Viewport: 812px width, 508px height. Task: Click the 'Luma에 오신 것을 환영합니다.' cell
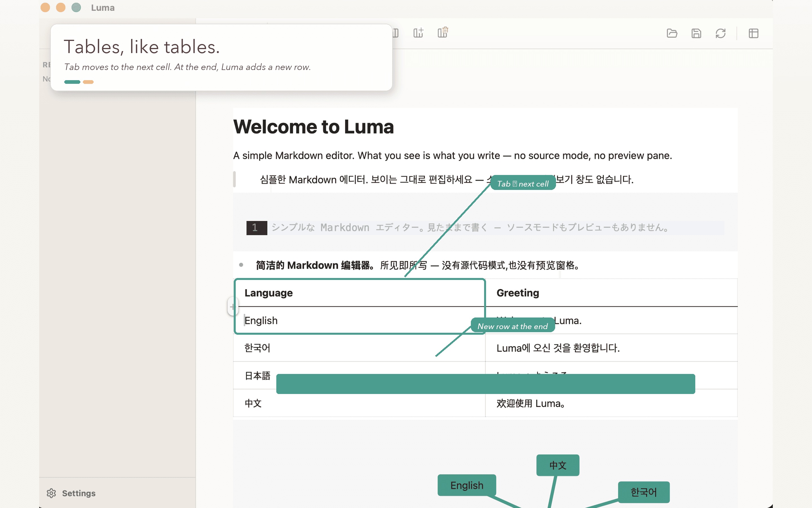pyautogui.click(x=611, y=348)
